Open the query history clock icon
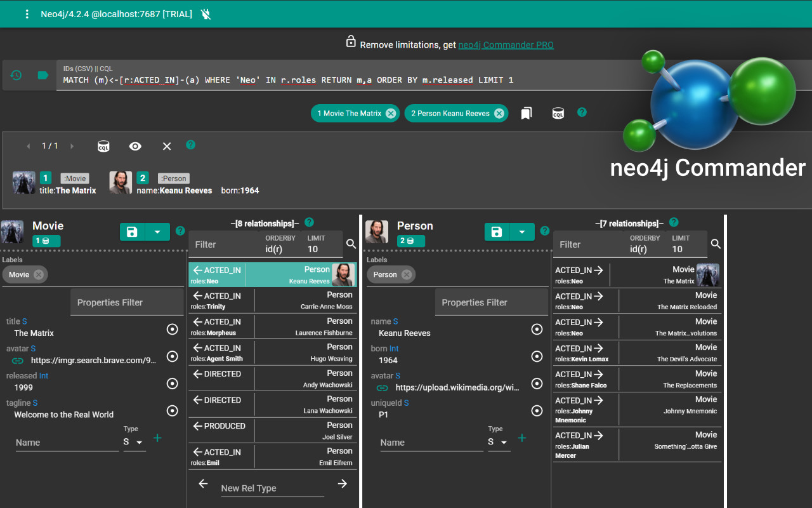812x508 pixels. tap(16, 75)
